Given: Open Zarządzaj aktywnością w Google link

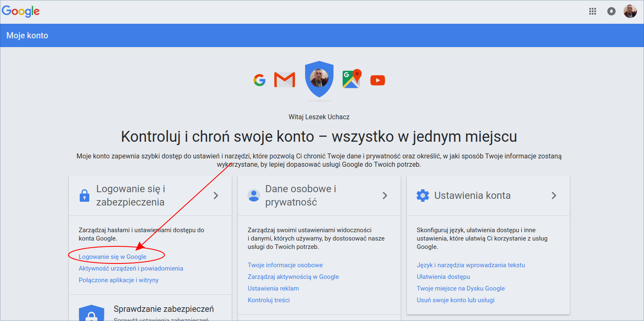Looking at the screenshot, I should [293, 277].
